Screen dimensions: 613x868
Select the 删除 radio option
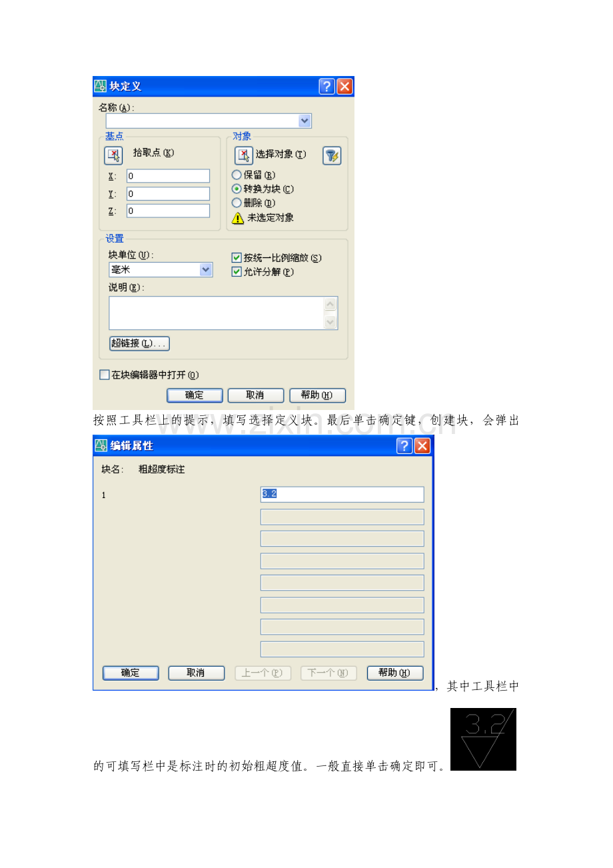236,203
